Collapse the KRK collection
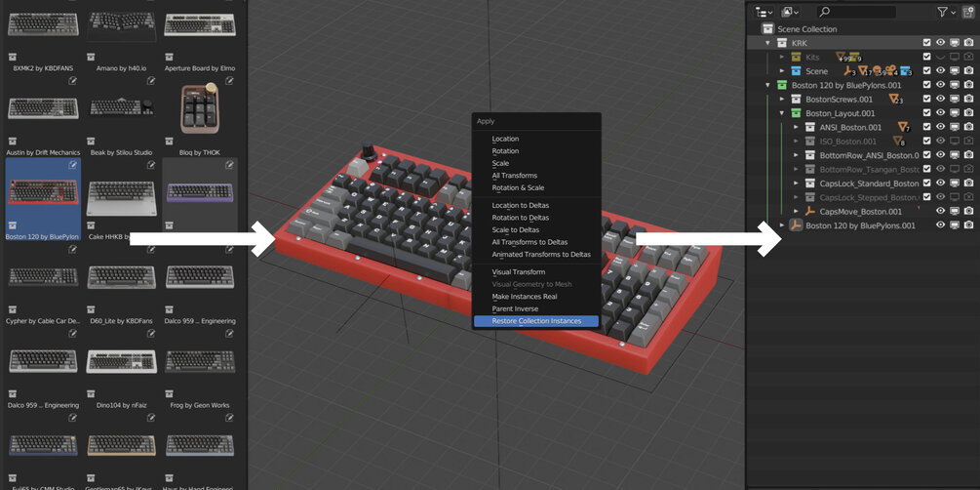Image resolution: width=980 pixels, height=490 pixels. click(x=768, y=43)
